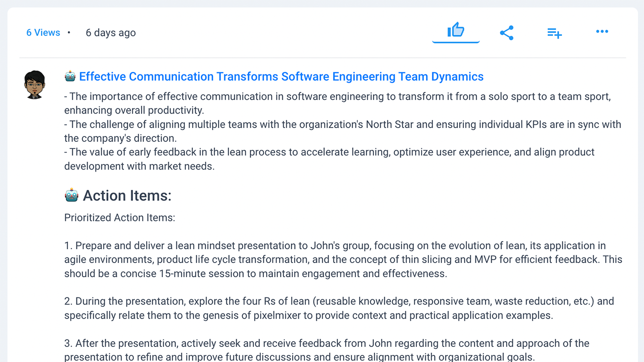Click the bullet about effective communication importance
This screenshot has width=644, height=362.
[338, 104]
